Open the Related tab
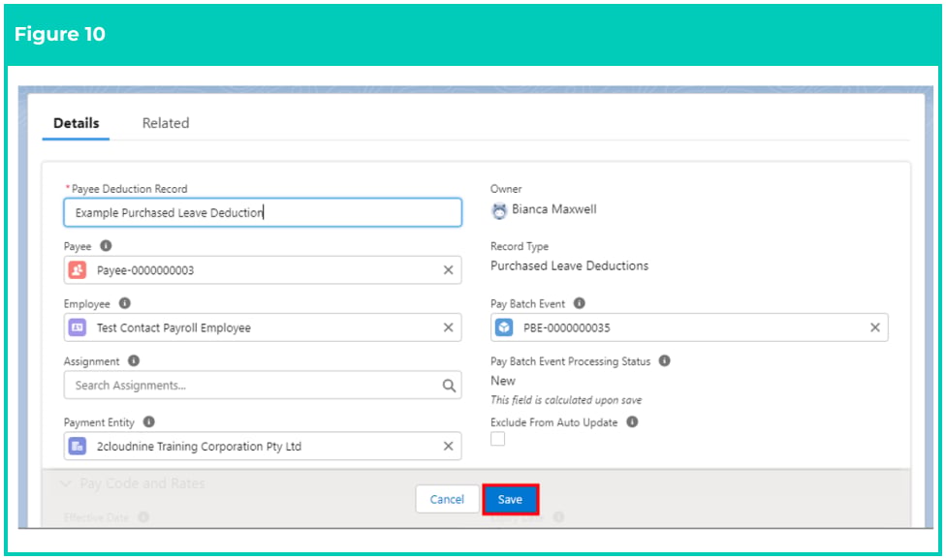The height and width of the screenshot is (560, 946). pyautogui.click(x=166, y=123)
